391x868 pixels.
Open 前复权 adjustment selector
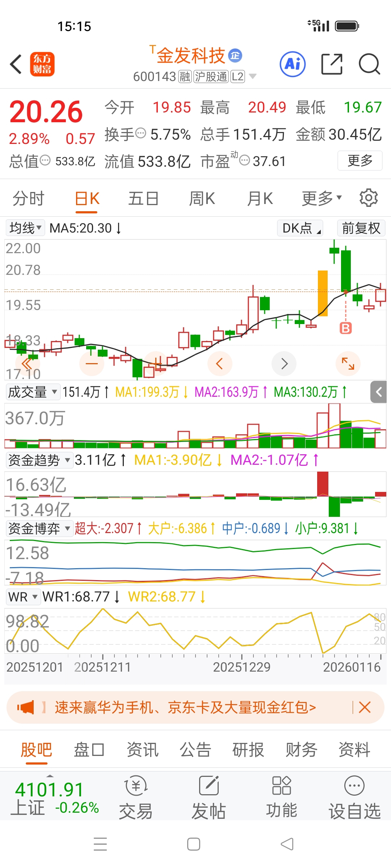coord(361,228)
